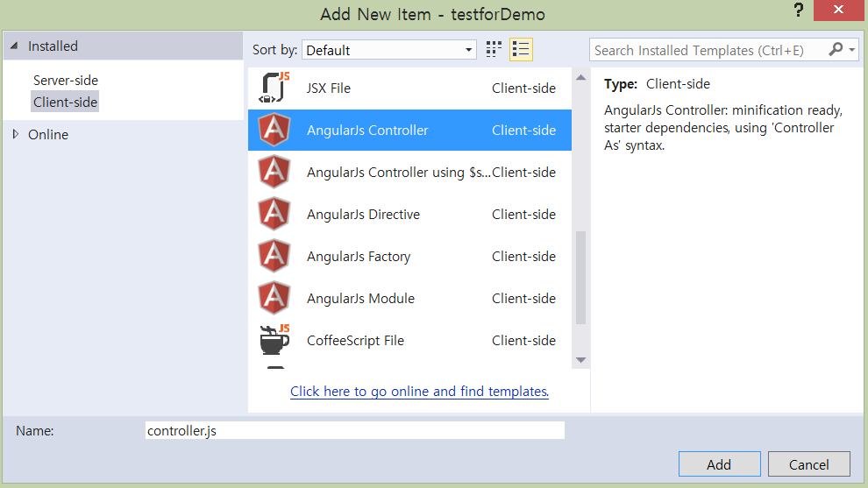Click the CoffeeScript File cup icon
This screenshot has width=868, height=488.
pyautogui.click(x=274, y=340)
